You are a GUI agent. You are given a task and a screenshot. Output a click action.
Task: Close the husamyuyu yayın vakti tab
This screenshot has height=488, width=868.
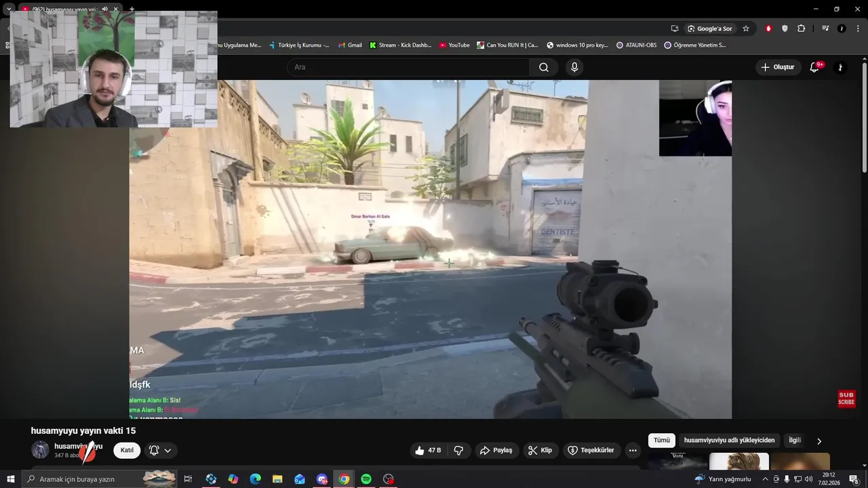[x=116, y=9]
